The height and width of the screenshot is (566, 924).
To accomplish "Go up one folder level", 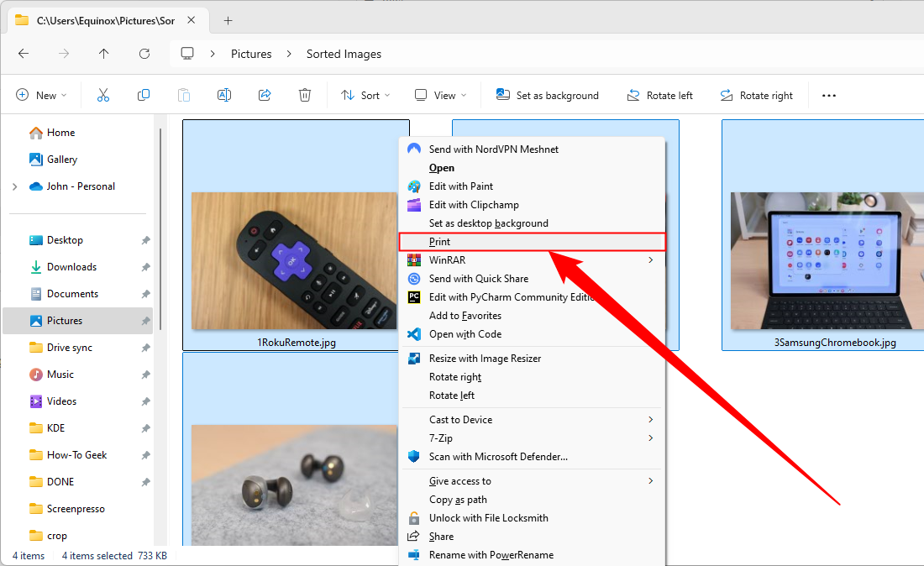I will coord(103,54).
